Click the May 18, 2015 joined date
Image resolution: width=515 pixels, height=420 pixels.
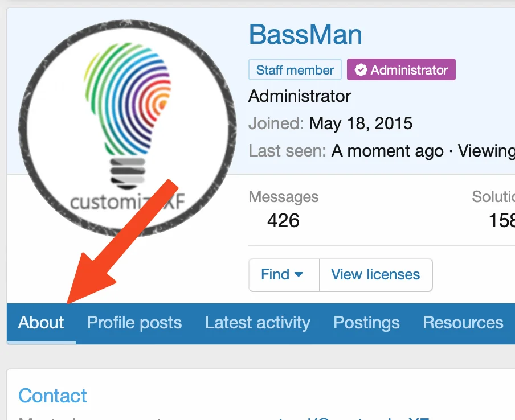pos(361,123)
